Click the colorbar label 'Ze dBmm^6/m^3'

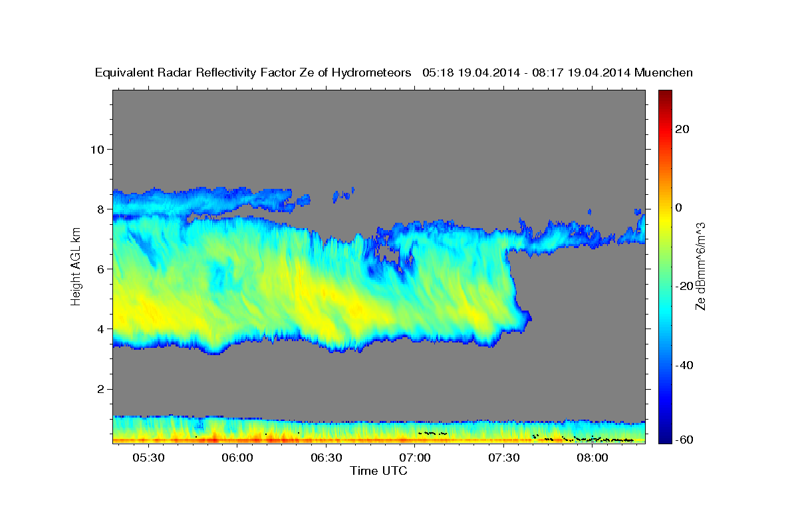[700, 266]
